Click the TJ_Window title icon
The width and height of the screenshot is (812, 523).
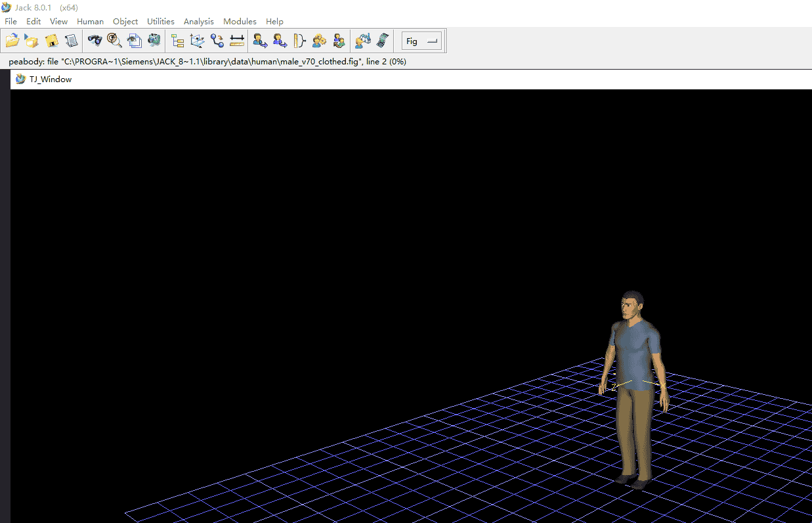pyautogui.click(x=21, y=80)
